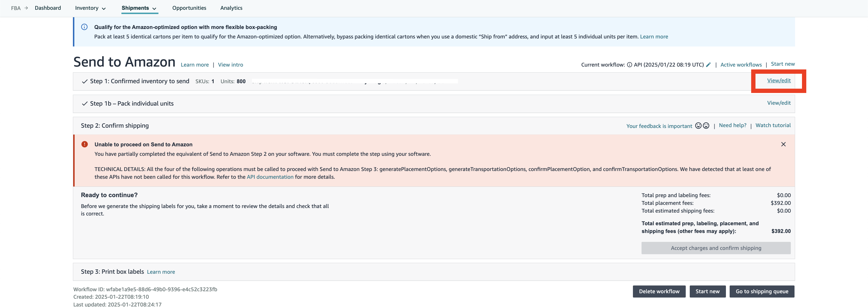
Task: Click the red error alert icon
Action: coord(85,144)
